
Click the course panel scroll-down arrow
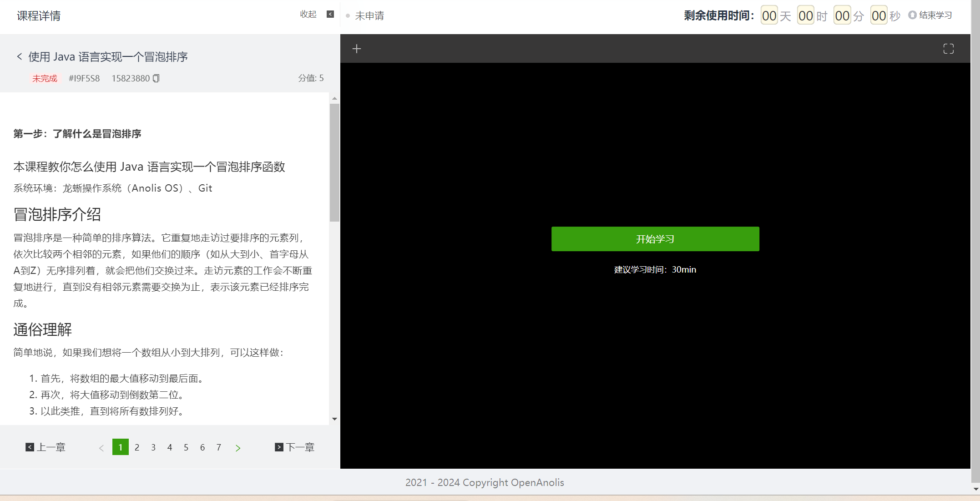(334, 419)
